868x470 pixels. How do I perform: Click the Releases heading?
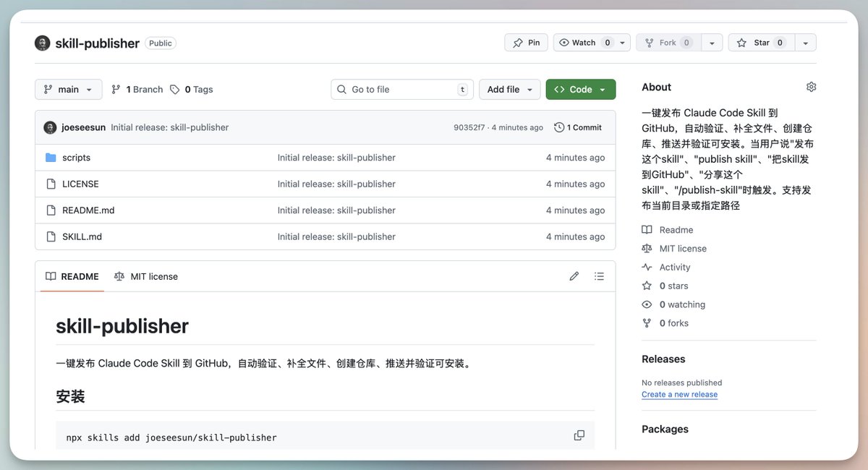point(663,359)
